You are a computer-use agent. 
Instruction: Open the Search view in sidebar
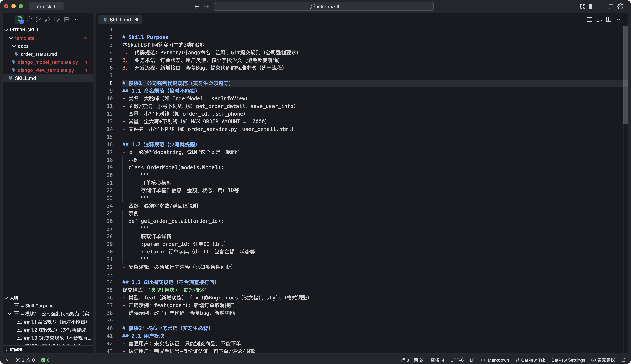(29, 19)
